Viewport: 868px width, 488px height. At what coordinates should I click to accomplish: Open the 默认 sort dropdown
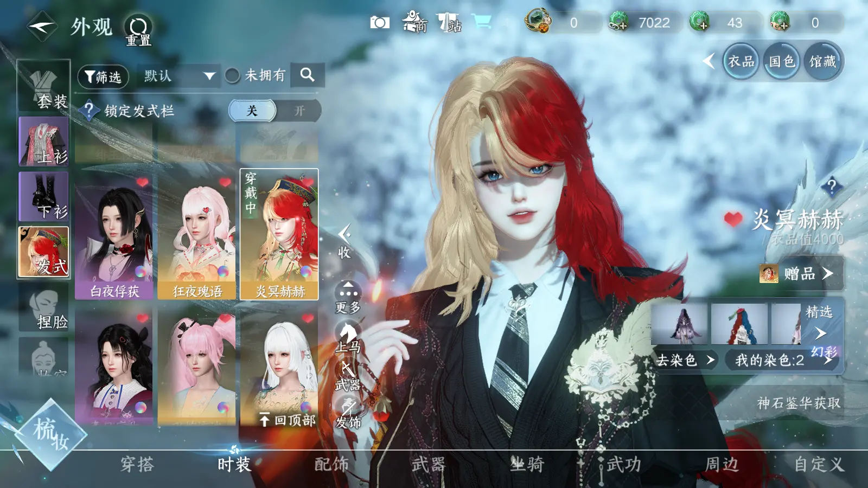[x=179, y=76]
